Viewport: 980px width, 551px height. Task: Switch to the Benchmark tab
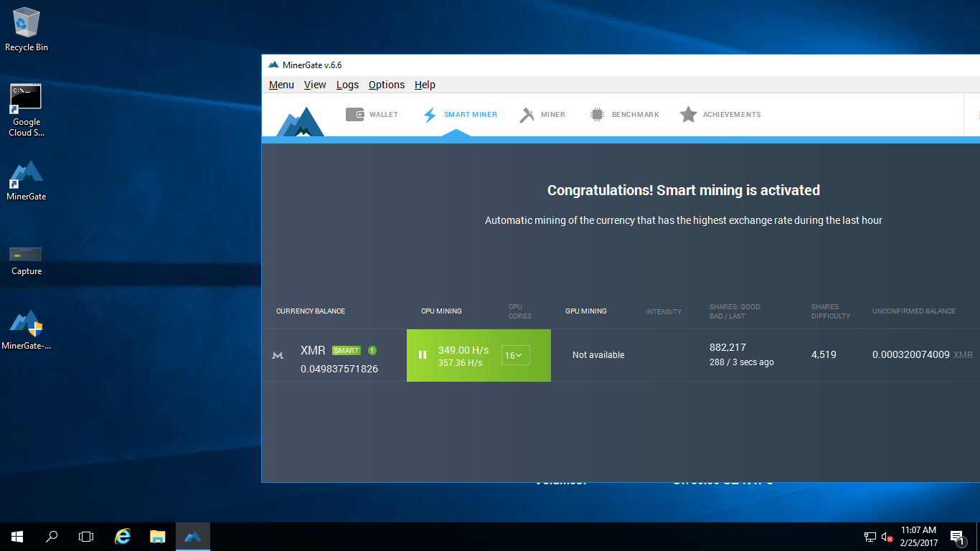624,115
